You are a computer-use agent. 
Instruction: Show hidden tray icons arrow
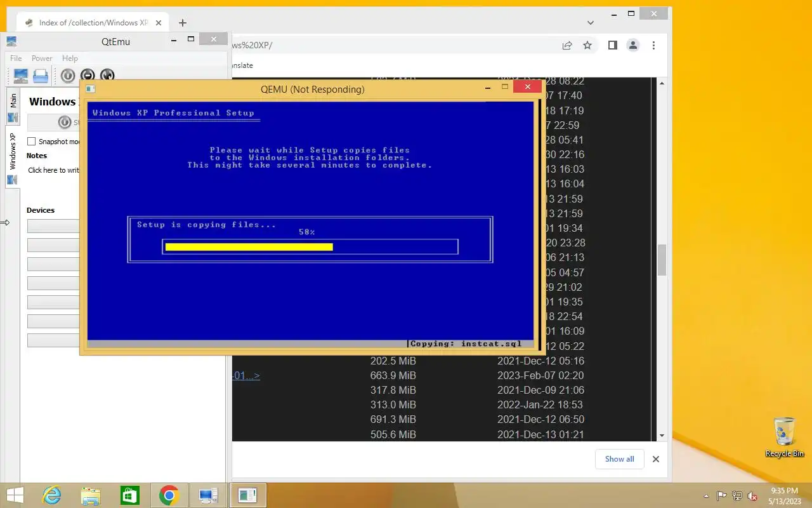pos(707,496)
